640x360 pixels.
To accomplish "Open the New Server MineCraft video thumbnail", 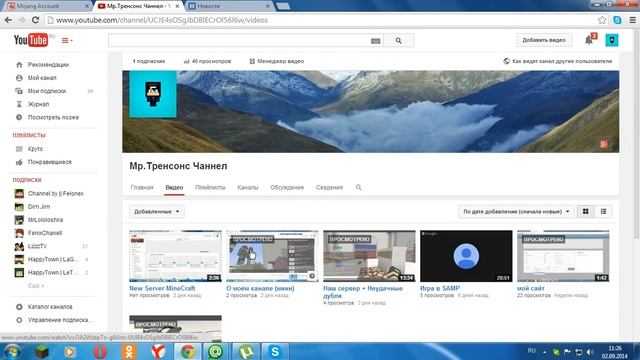I will 175,256.
